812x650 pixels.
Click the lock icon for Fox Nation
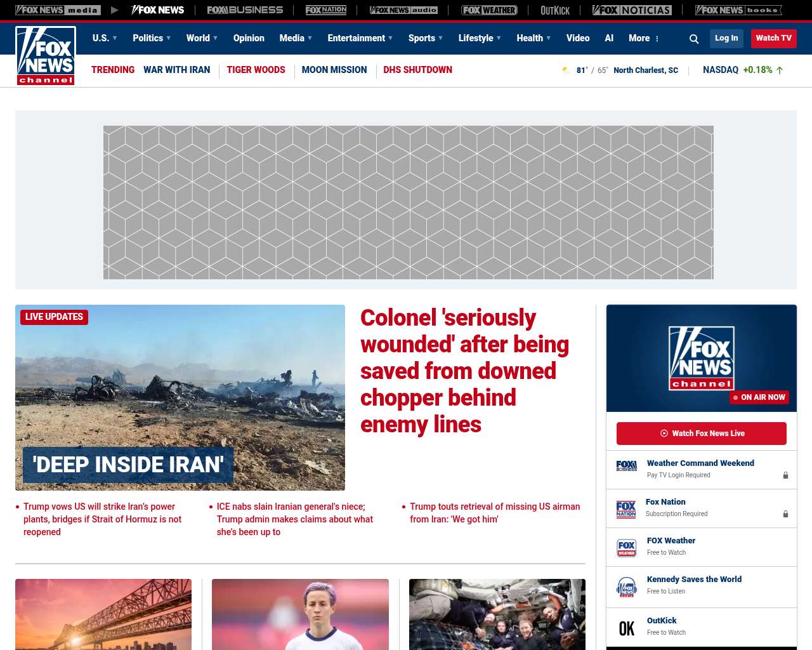pos(785,514)
